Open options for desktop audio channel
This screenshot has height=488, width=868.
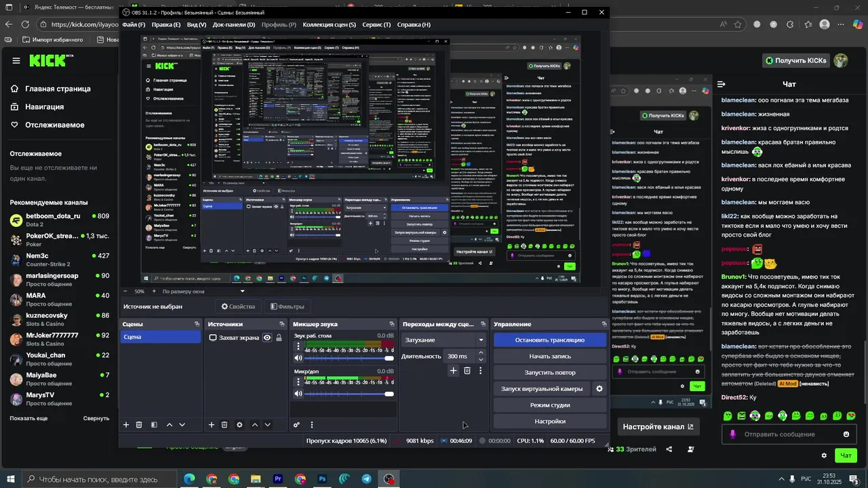(300, 346)
